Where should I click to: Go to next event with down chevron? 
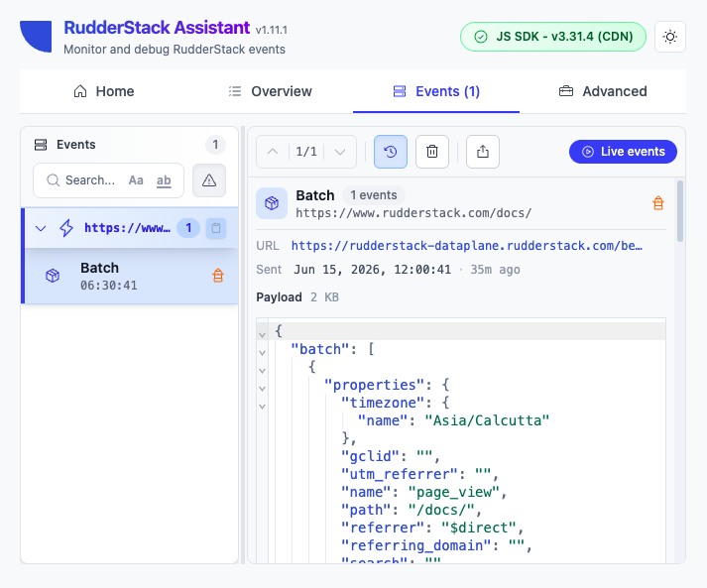340,152
